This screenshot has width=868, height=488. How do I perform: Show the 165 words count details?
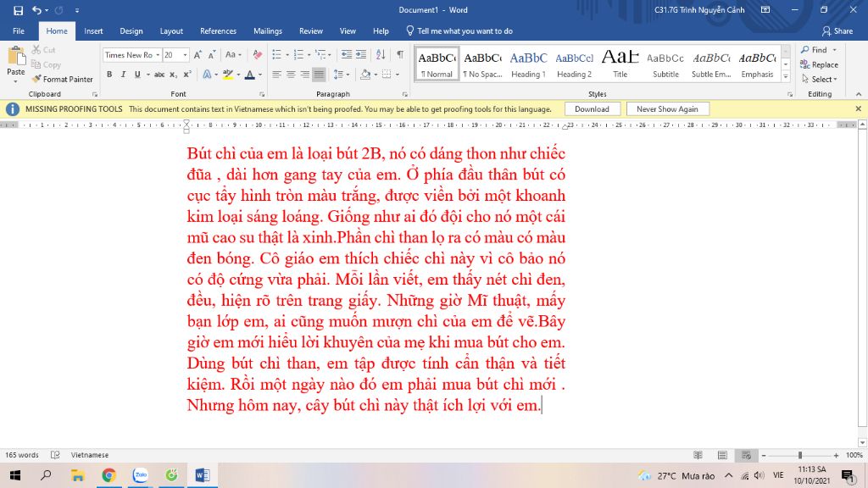point(22,455)
